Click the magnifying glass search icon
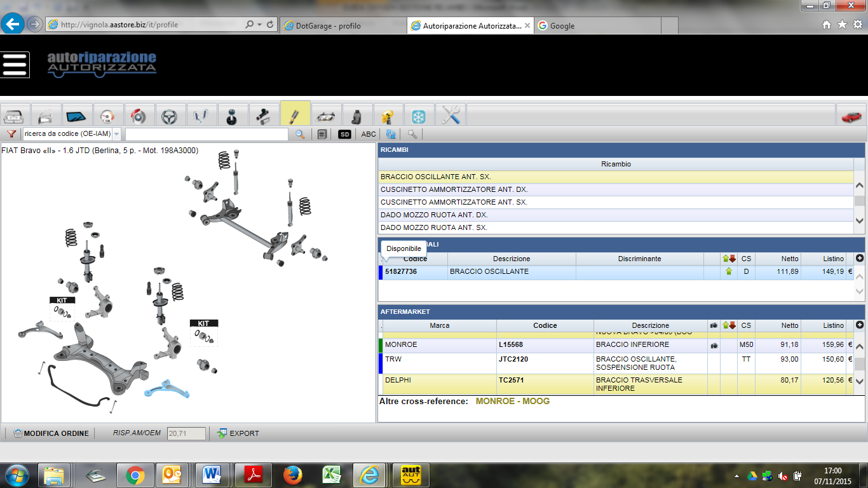868x488 pixels. pyautogui.click(x=300, y=134)
